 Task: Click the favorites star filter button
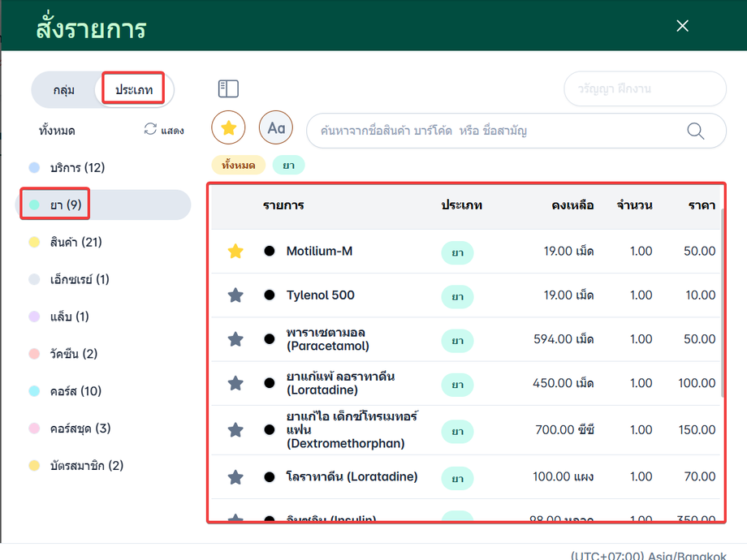click(228, 128)
